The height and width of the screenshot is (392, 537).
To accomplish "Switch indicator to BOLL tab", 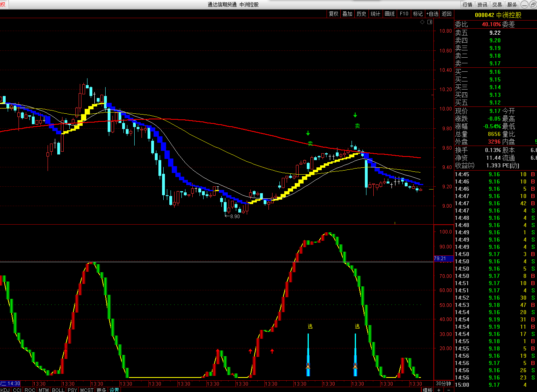I will pos(58,390).
